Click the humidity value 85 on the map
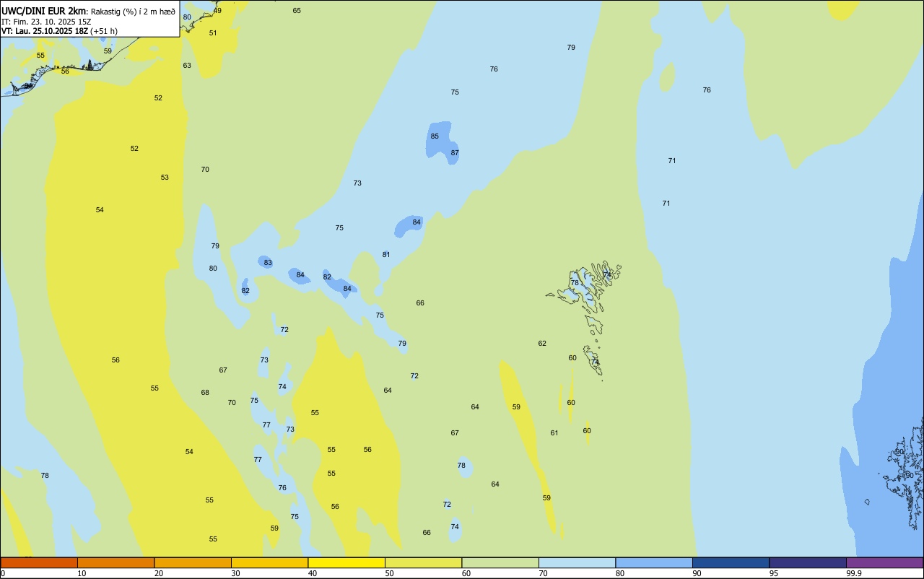Viewport: 924px width, 579px height. point(435,136)
